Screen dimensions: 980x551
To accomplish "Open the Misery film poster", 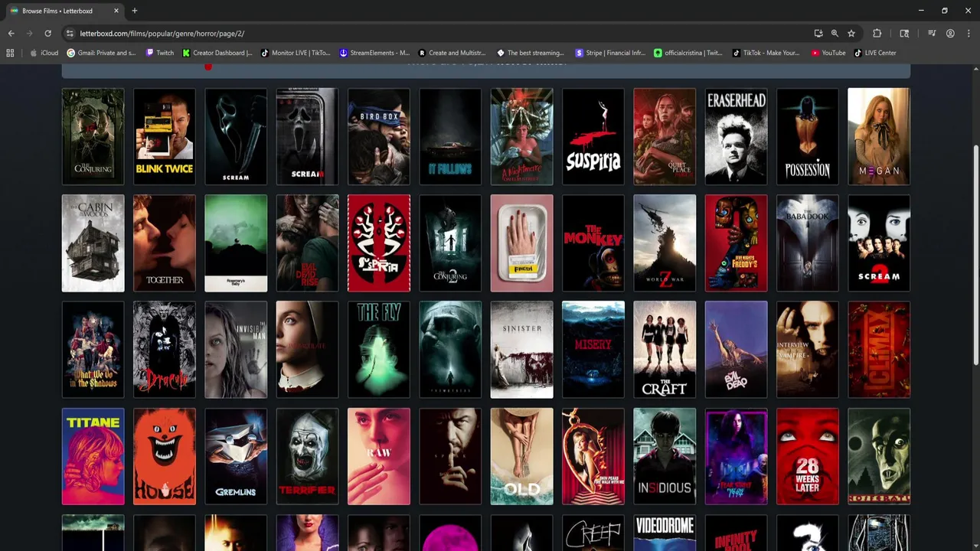I will click(593, 350).
